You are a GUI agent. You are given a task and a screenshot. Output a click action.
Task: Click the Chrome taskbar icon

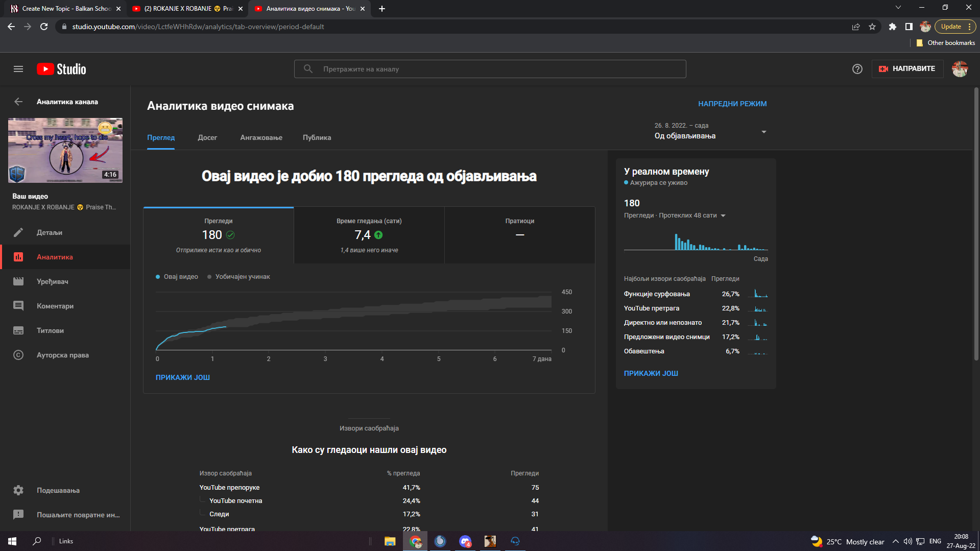[x=415, y=541]
